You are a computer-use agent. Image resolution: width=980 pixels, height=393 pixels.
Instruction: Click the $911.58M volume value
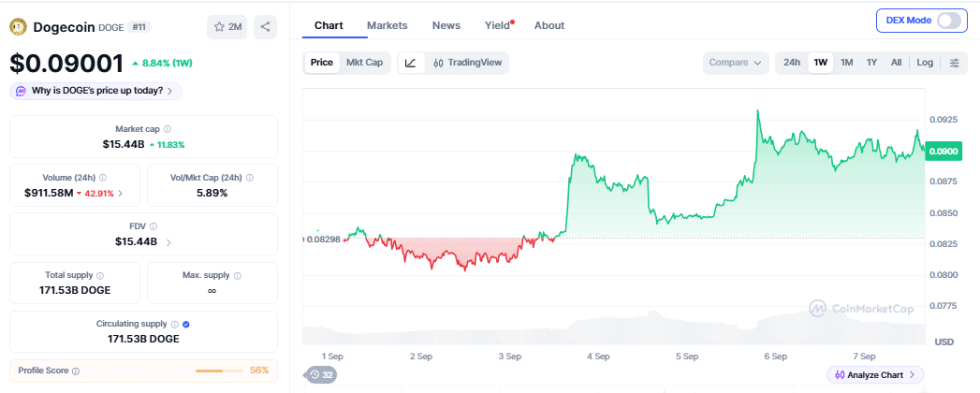pos(49,193)
